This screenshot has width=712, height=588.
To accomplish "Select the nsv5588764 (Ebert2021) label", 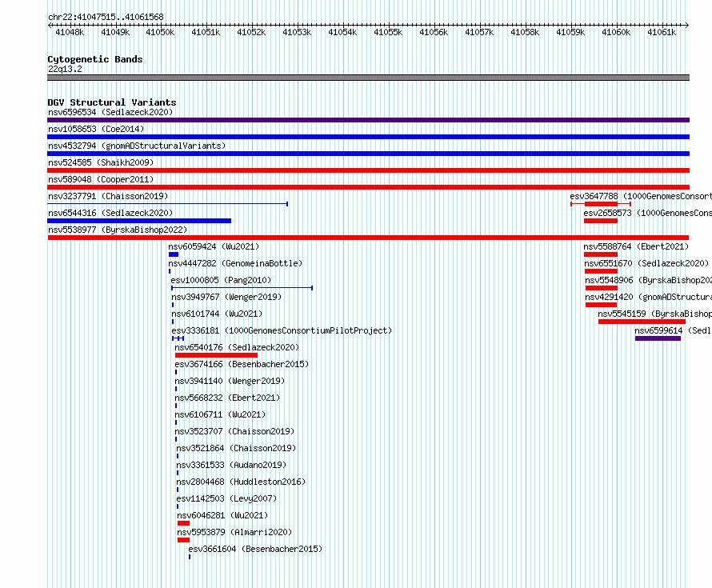I will [x=636, y=246].
